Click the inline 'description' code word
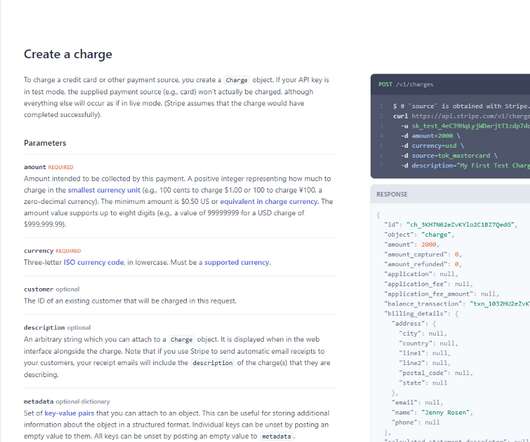530x442 pixels. [212, 363]
